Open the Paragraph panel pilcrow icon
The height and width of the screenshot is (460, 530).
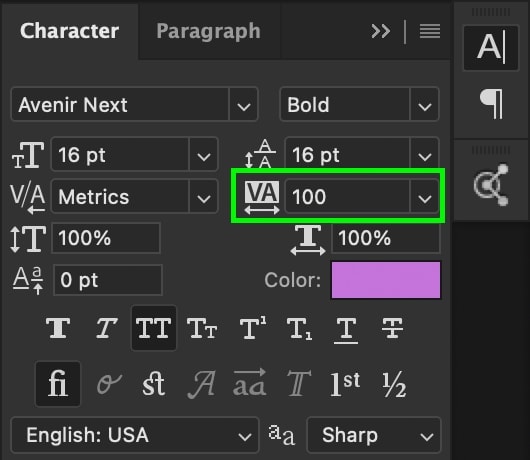[492, 104]
